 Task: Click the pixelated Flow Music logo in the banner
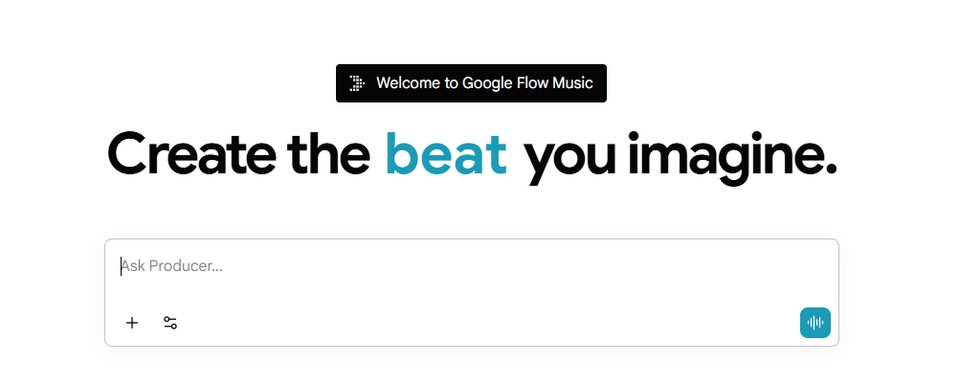pyautogui.click(x=356, y=83)
